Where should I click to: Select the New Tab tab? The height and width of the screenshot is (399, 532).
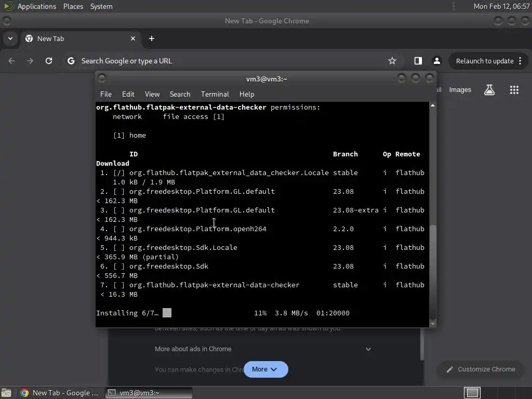click(x=80, y=38)
